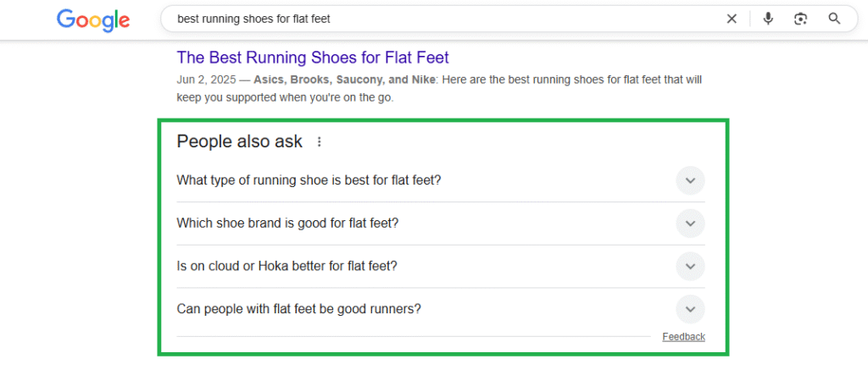Start voice search with the microphone icon
This screenshot has height=370, width=868.
click(x=768, y=19)
